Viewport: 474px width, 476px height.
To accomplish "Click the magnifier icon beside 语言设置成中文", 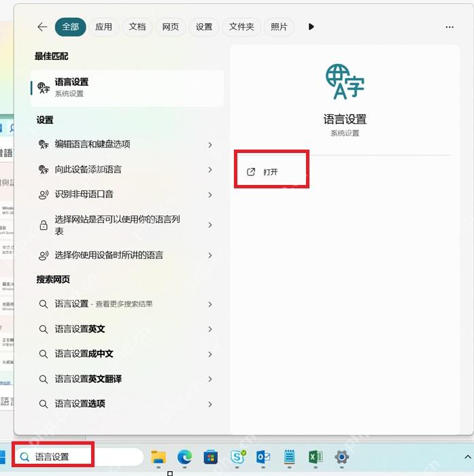I will click(x=44, y=354).
